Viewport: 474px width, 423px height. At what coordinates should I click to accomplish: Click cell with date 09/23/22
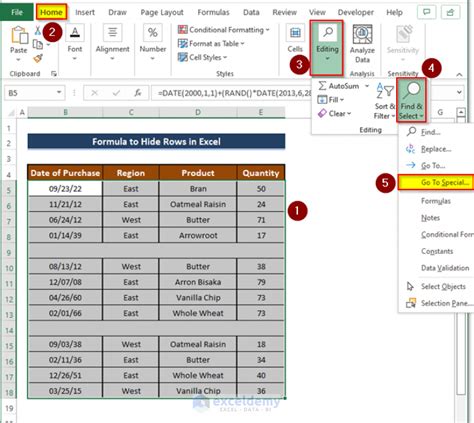click(x=65, y=189)
